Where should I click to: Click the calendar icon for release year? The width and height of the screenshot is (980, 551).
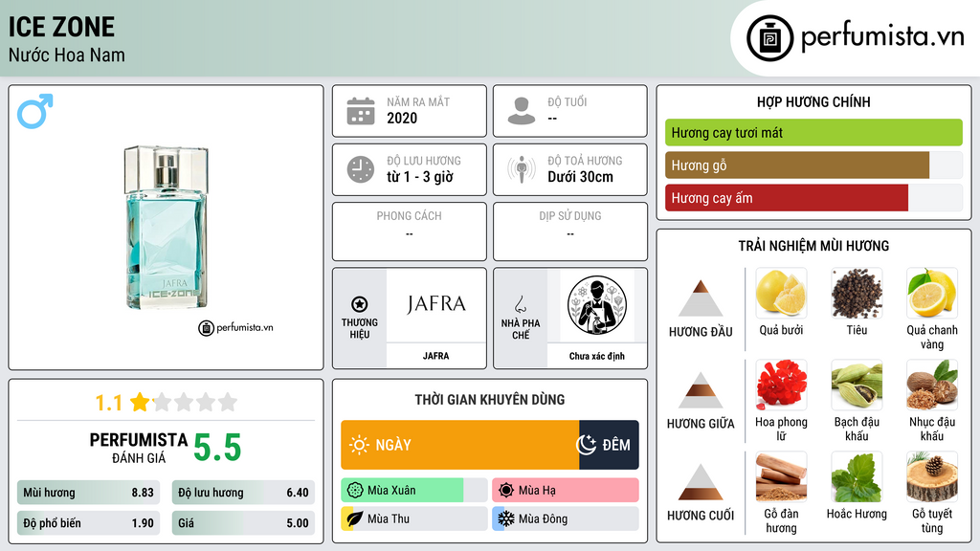pos(361,111)
